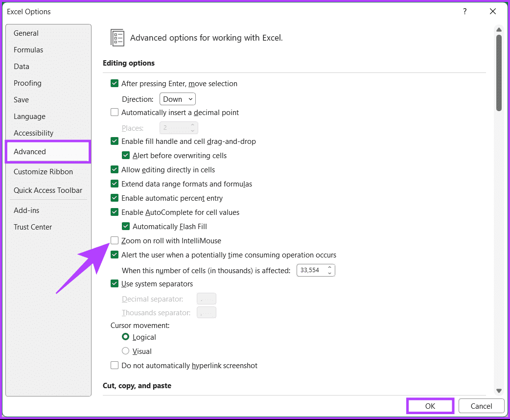Switch to the Formulas category

click(x=28, y=49)
